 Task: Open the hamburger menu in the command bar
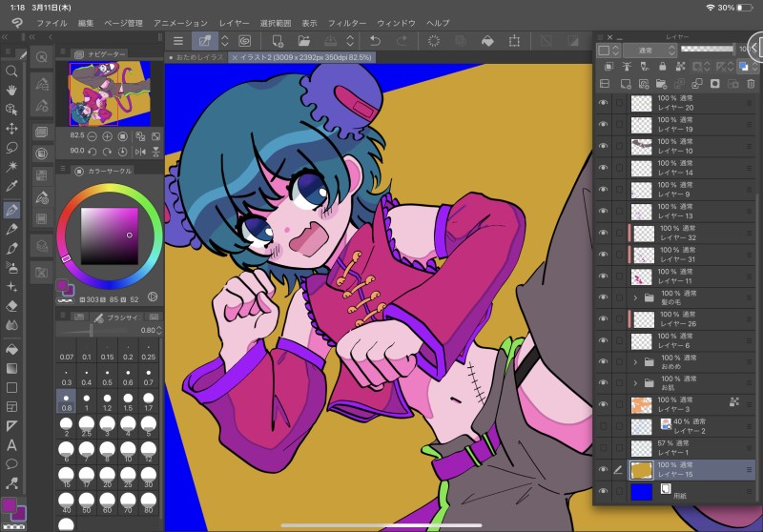pos(178,41)
